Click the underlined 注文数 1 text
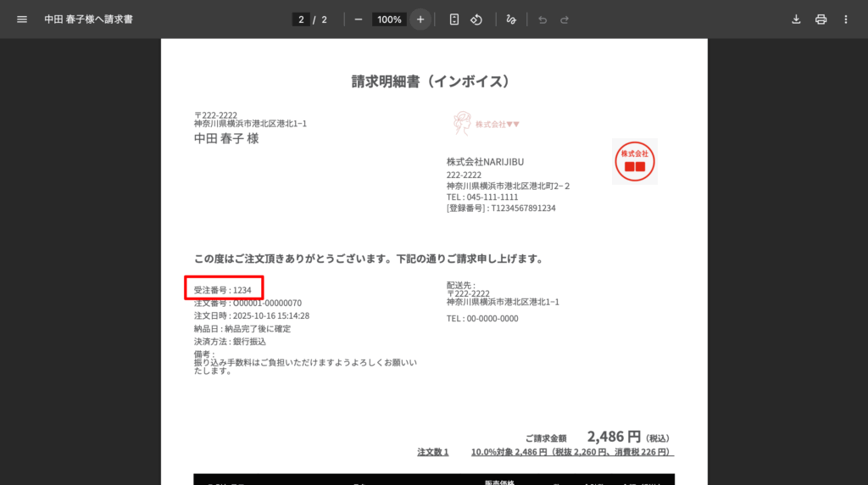 point(433,452)
